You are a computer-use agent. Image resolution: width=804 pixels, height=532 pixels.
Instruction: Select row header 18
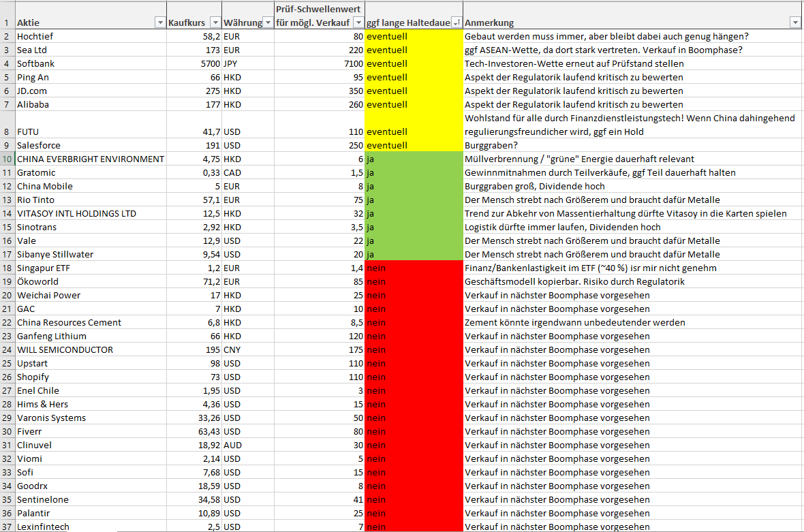[x=7, y=268]
